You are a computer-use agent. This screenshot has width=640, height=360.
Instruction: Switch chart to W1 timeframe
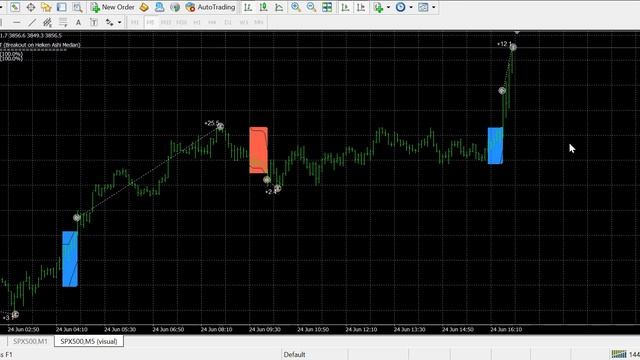(244, 22)
